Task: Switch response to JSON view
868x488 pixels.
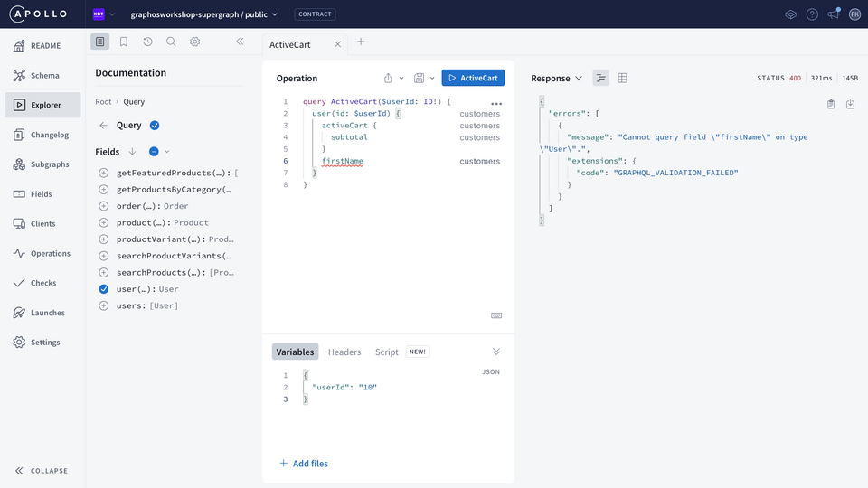Action: (x=600, y=78)
